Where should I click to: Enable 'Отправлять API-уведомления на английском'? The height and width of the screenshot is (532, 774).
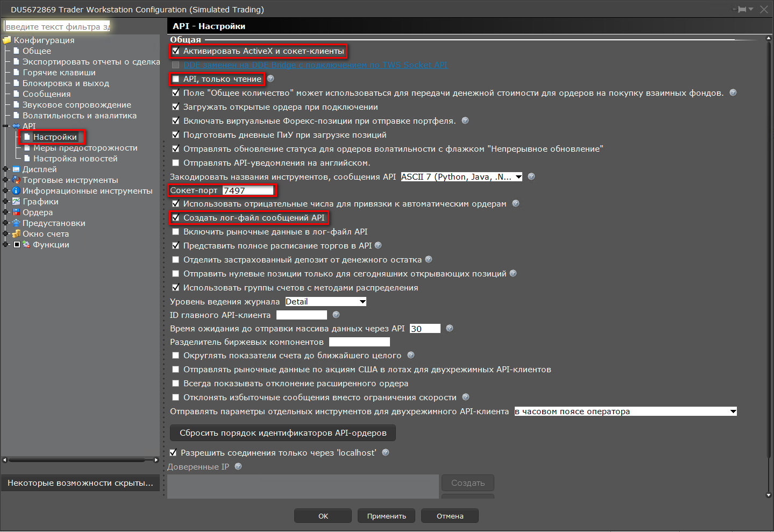[175, 162]
